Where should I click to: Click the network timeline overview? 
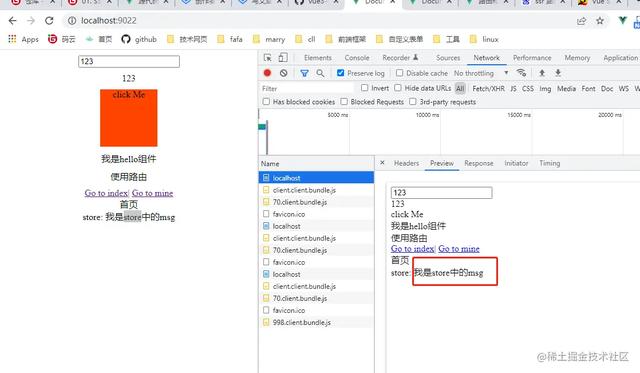449,133
